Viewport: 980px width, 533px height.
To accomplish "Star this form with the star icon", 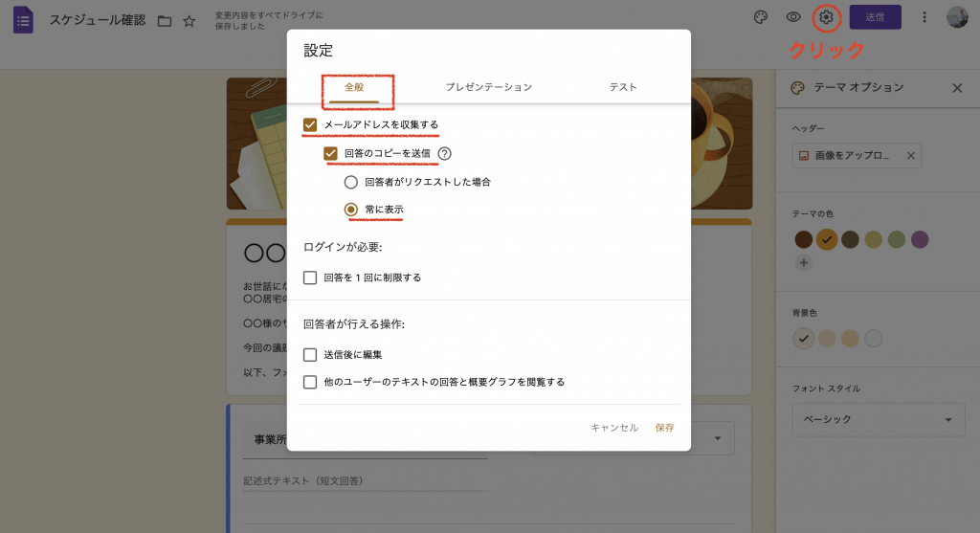I will tap(189, 21).
